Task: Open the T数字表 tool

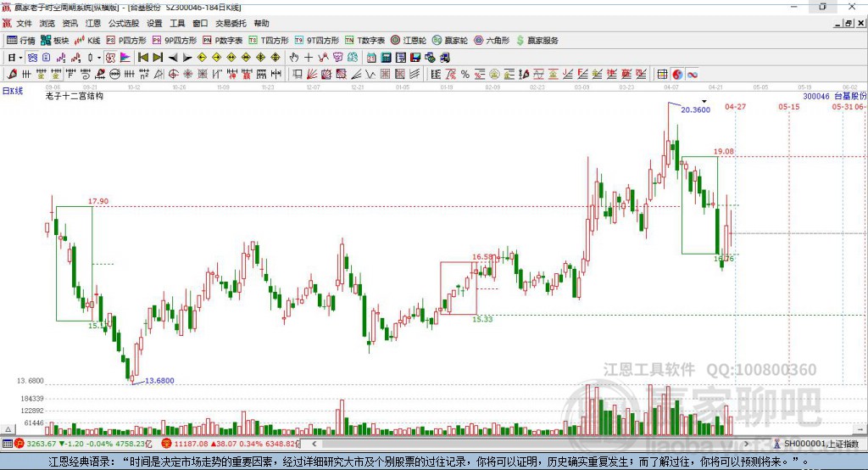Action: click(x=364, y=41)
